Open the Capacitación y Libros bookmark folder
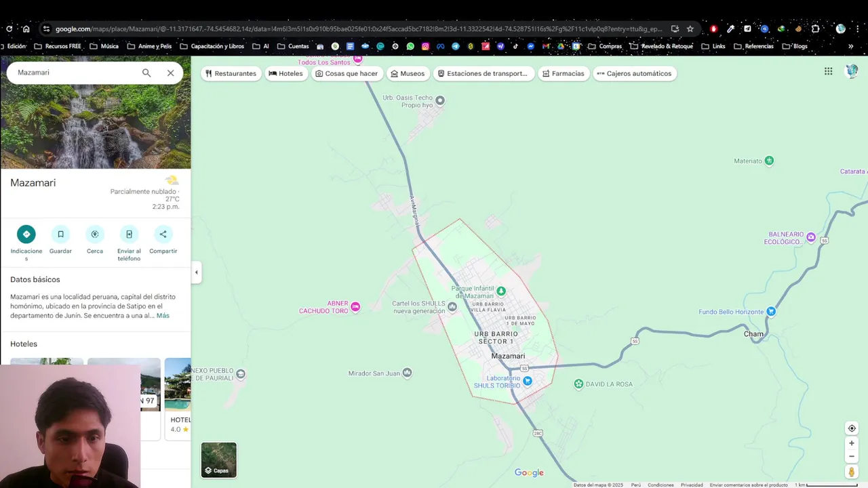 tap(212, 46)
